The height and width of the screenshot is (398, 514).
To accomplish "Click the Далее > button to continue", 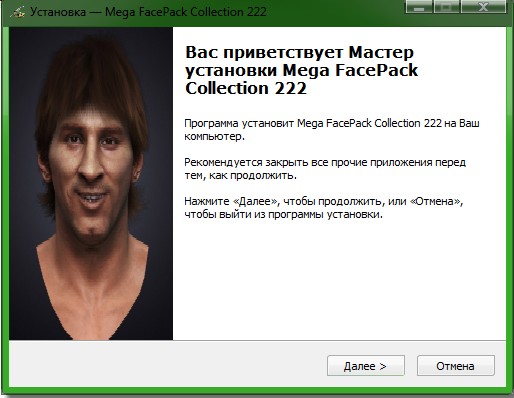I will (366, 366).
